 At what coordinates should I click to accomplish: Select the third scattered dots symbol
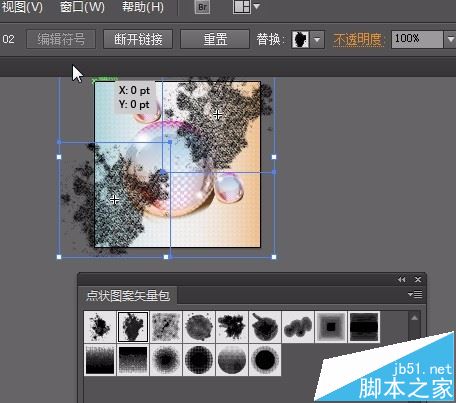point(166,327)
